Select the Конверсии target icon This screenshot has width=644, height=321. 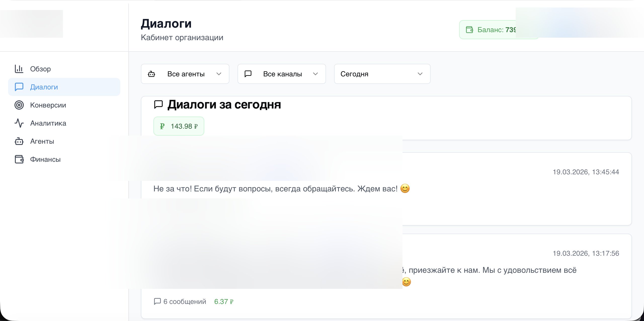point(19,105)
